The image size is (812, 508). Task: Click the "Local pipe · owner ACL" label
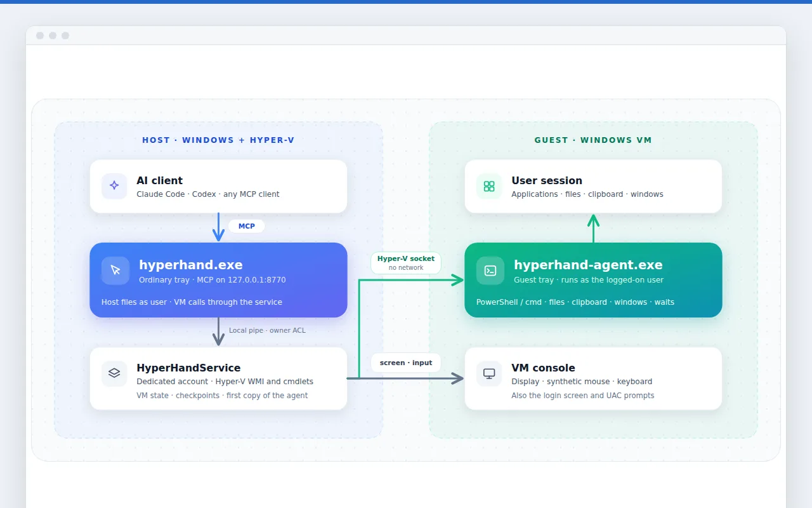pos(267,330)
